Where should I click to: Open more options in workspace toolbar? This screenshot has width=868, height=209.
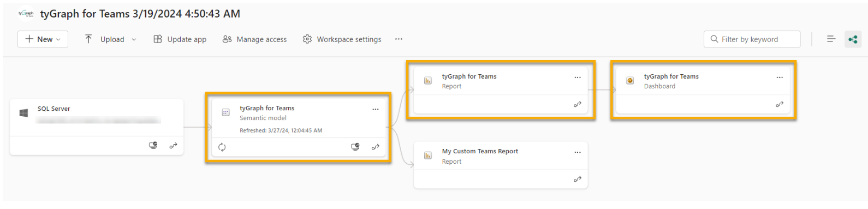[x=399, y=39]
